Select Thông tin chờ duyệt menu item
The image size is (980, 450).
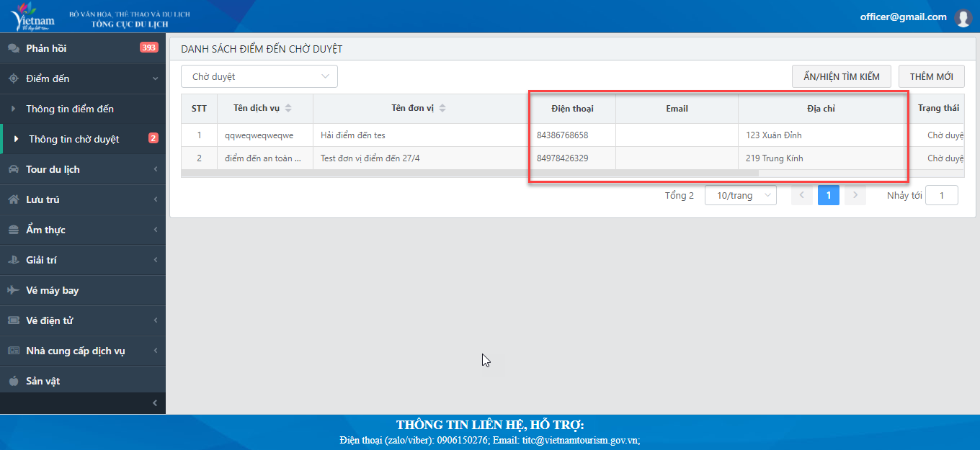pos(73,139)
